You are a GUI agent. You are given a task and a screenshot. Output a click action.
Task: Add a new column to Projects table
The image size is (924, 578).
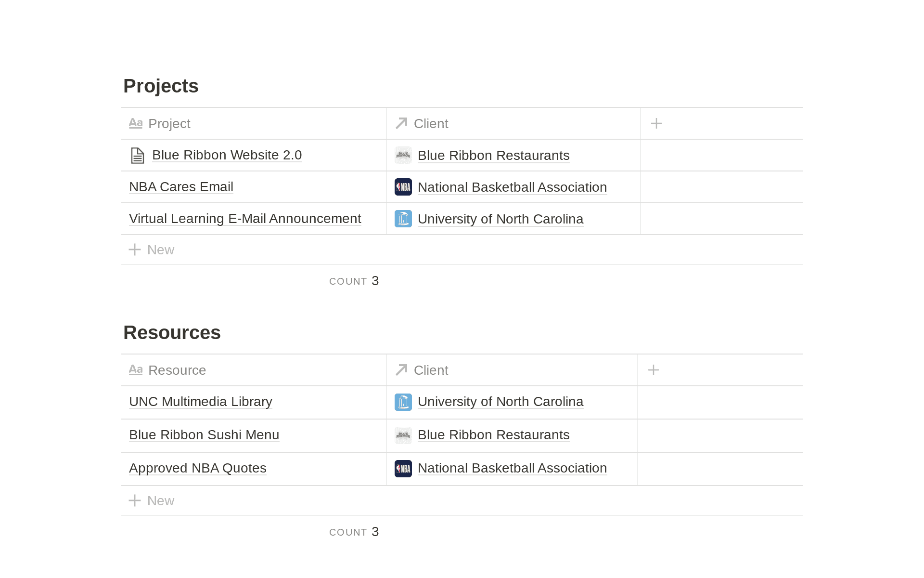click(656, 124)
